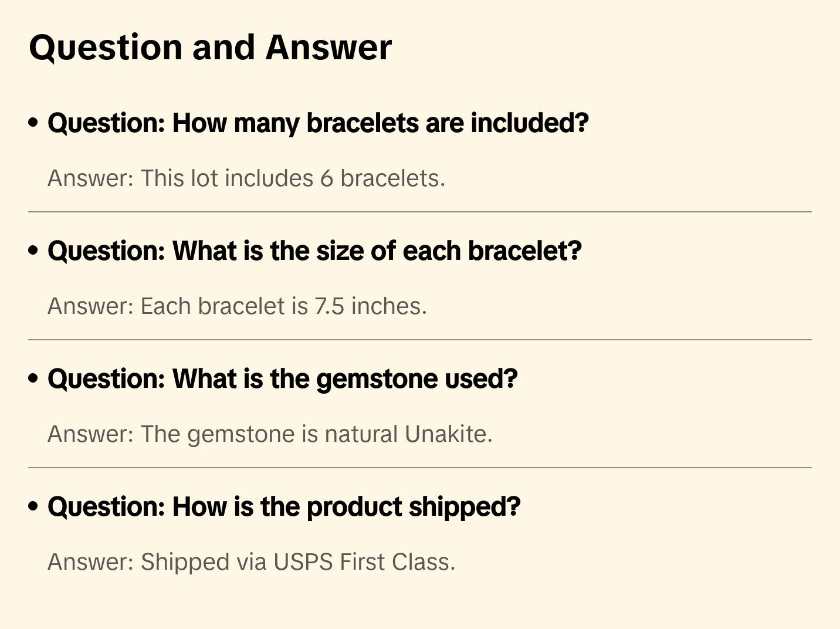The width and height of the screenshot is (840, 629).
Task: Click the answer "The gemstone is natural Unakite."
Action: point(270,434)
